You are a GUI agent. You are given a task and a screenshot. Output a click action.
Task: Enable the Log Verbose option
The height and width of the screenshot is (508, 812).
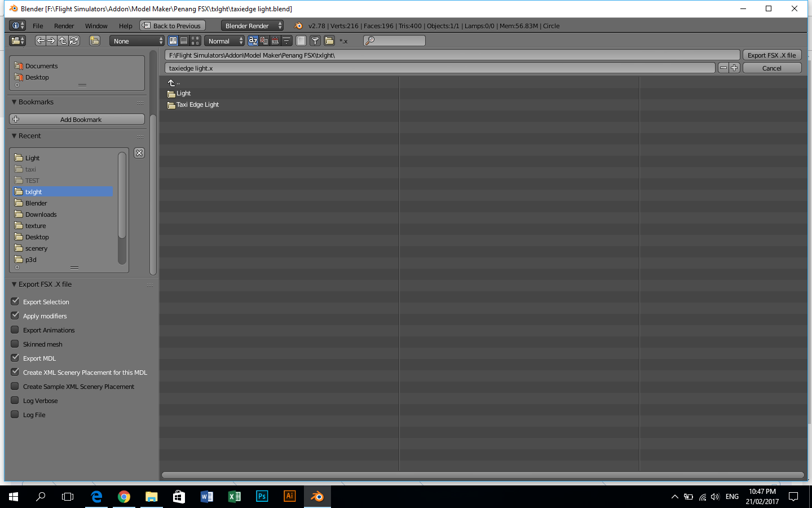(15, 400)
